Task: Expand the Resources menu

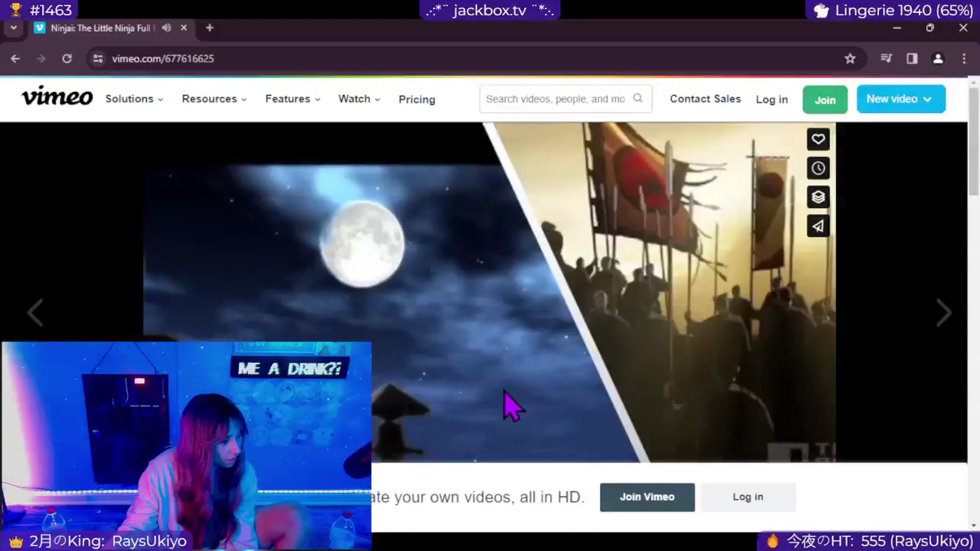Action: click(x=214, y=99)
